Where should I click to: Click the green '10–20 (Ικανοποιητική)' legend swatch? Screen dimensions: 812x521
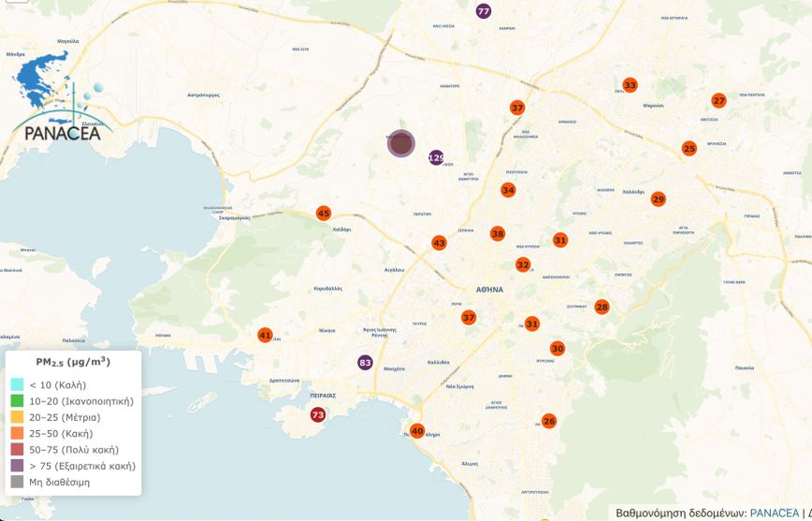[x=17, y=401]
